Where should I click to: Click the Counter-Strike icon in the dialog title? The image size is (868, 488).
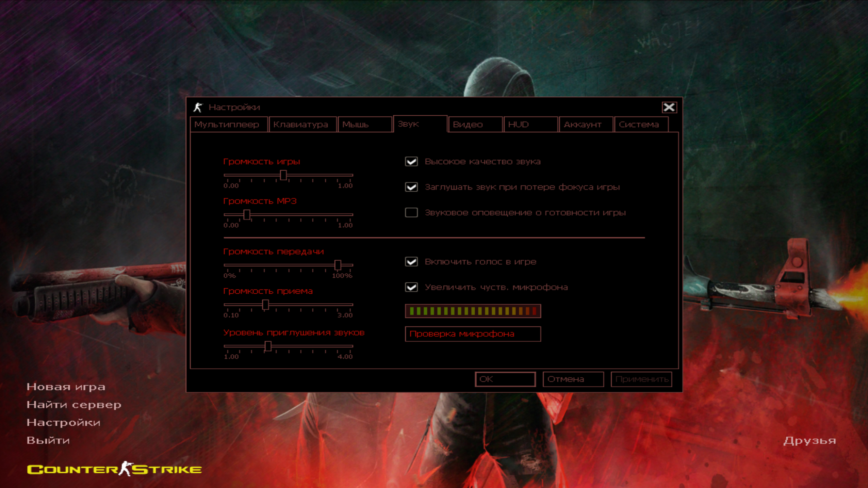pos(198,107)
